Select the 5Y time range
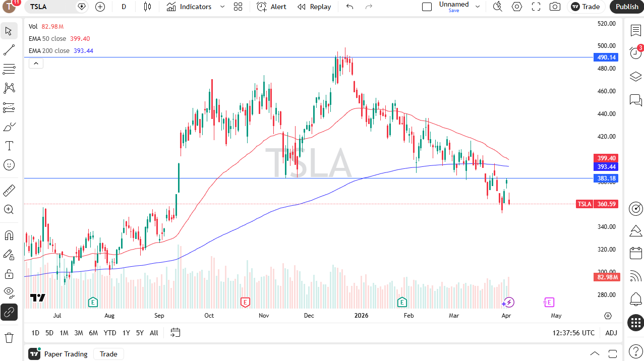Screen dimensions: 644x361 coord(140,333)
